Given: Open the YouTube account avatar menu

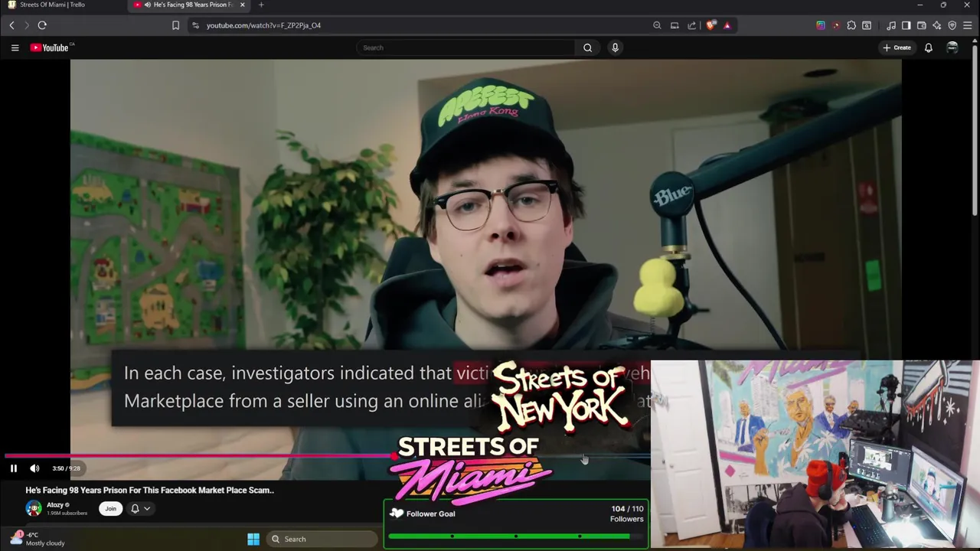Looking at the screenshot, I should pyautogui.click(x=952, y=47).
